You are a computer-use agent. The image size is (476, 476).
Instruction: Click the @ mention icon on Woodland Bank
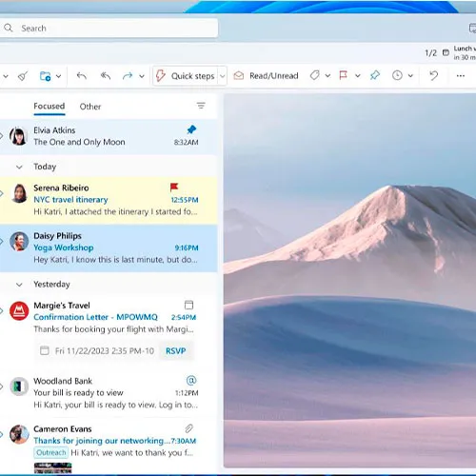(x=191, y=380)
